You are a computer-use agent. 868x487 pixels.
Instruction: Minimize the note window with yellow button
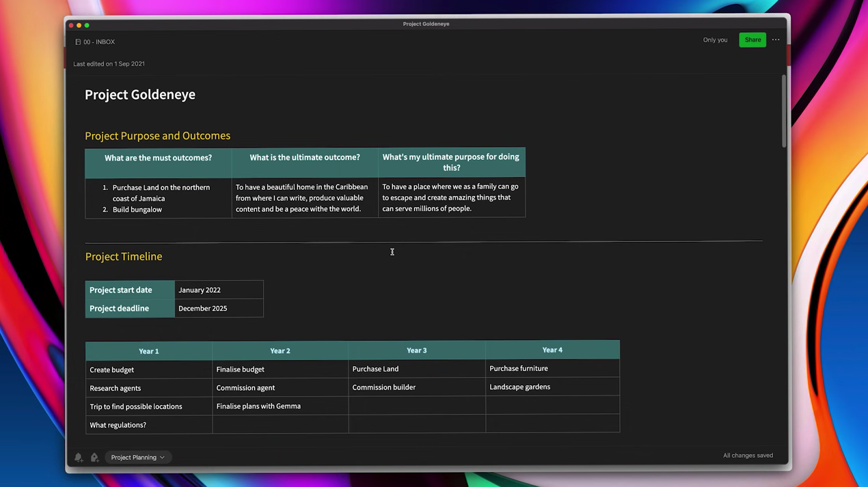[x=79, y=25]
